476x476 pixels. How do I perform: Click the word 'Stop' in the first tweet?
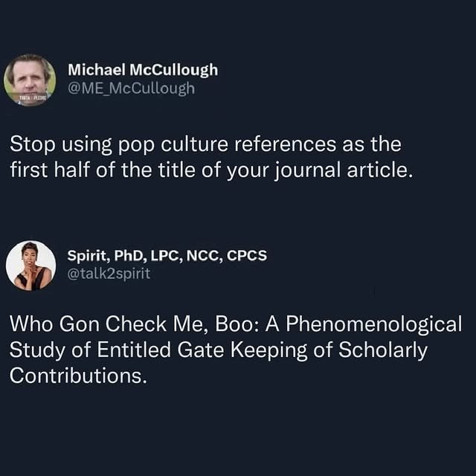[x=33, y=144]
